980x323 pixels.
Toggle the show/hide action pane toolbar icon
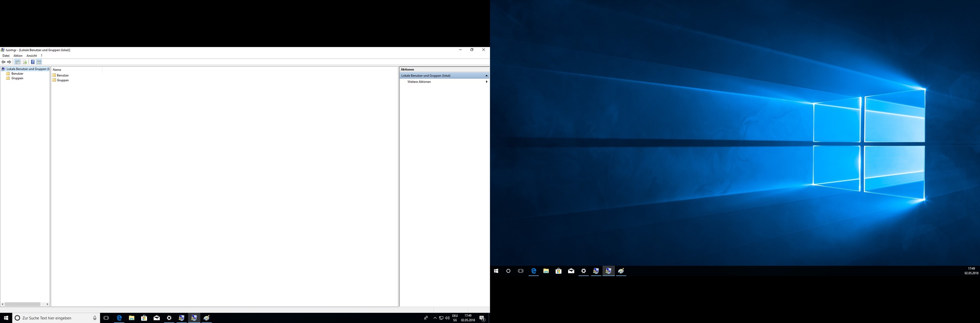point(39,62)
